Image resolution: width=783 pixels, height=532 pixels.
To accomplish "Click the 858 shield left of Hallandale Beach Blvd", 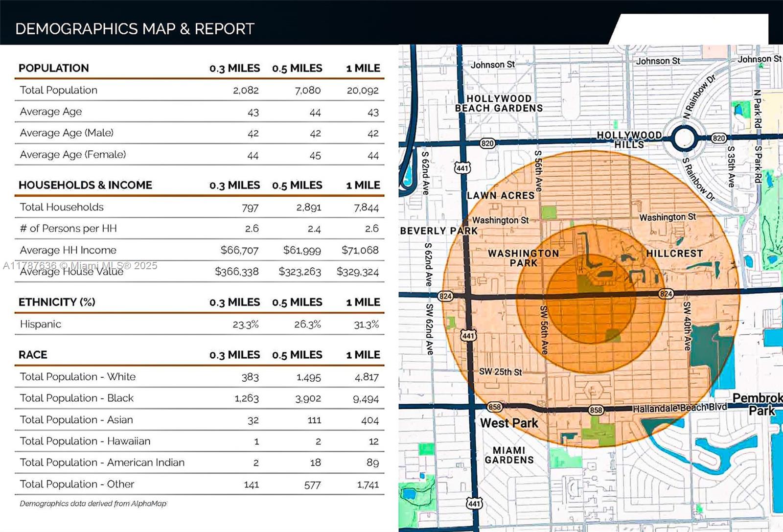I will pyautogui.click(x=596, y=410).
